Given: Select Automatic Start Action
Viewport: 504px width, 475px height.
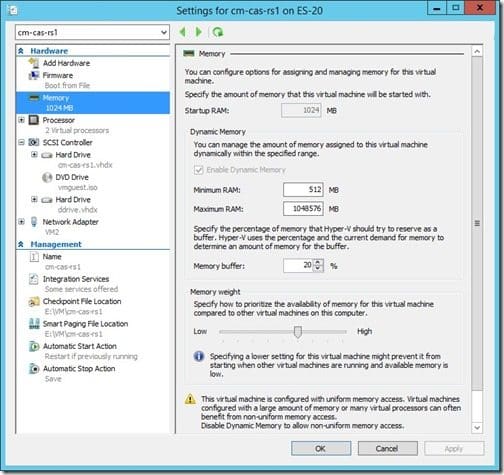Looking at the screenshot, I should [80, 346].
